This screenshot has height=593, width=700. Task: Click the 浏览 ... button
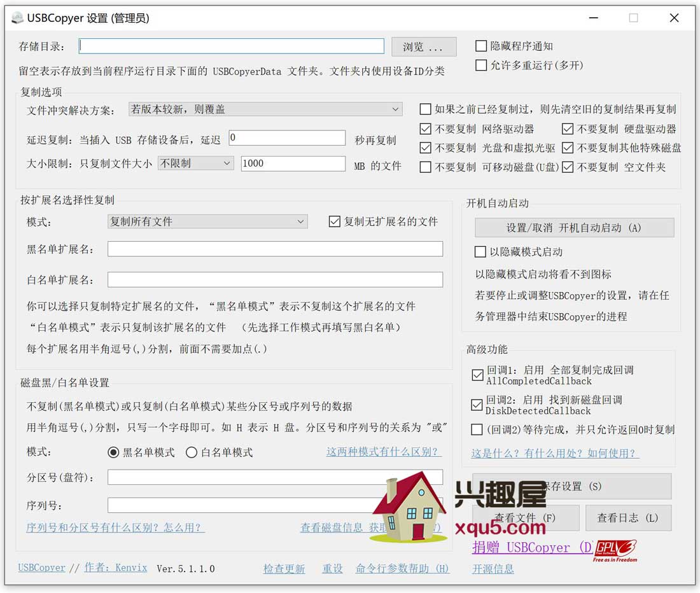424,46
